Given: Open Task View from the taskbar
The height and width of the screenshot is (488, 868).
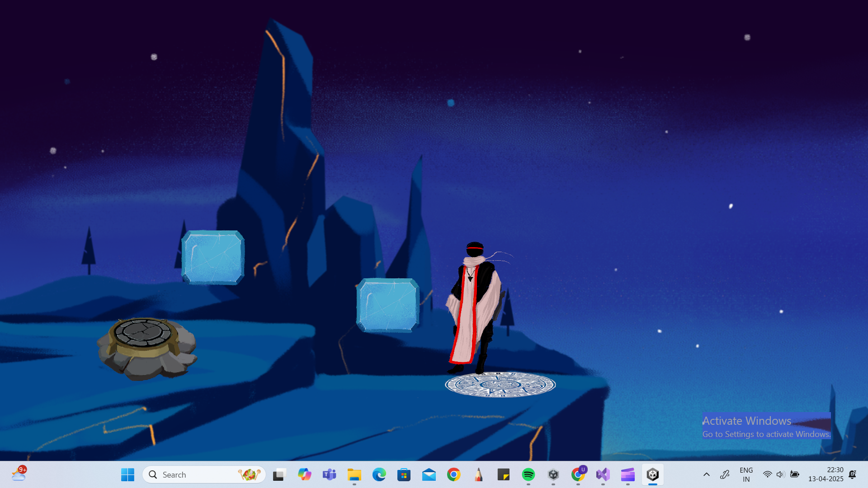Looking at the screenshot, I should (x=279, y=474).
